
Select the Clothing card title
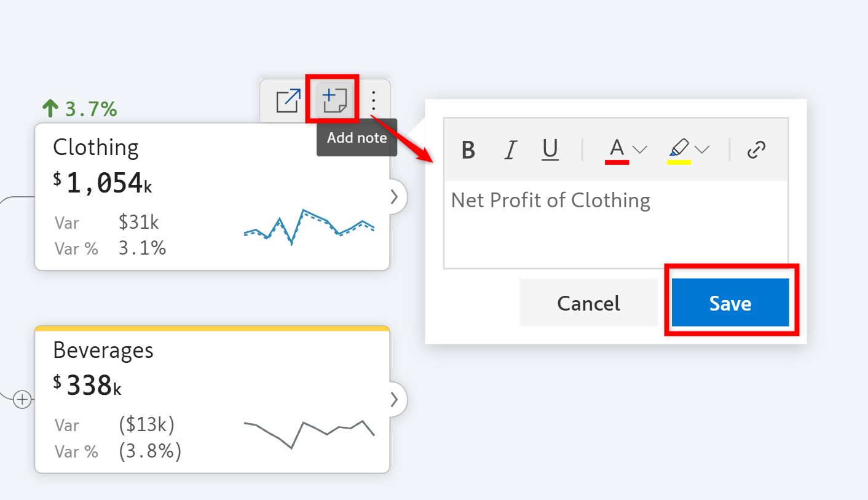coord(96,148)
